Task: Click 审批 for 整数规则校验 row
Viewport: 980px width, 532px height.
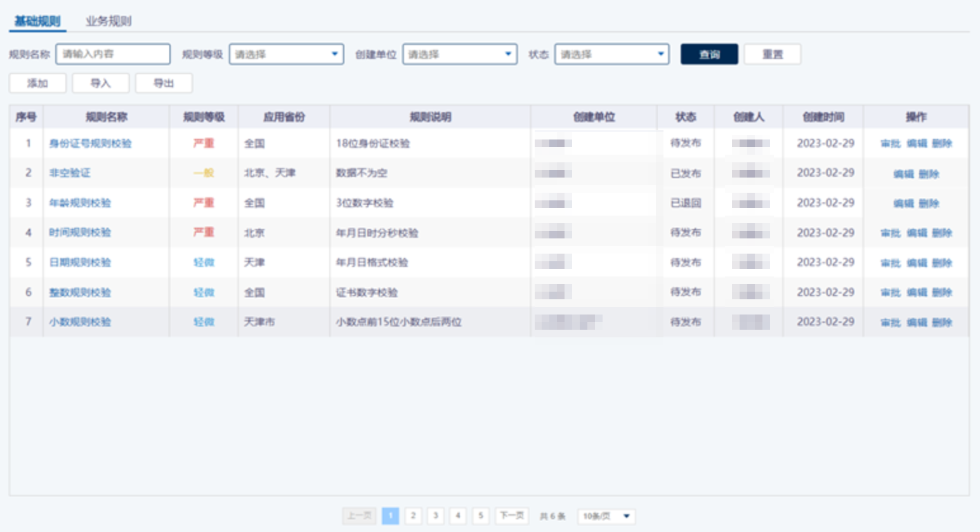Action: [891, 292]
